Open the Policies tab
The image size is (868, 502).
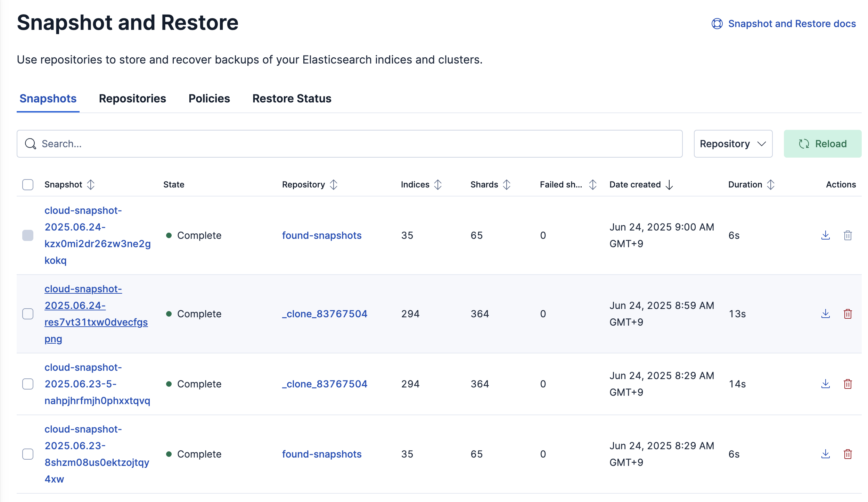click(x=209, y=99)
